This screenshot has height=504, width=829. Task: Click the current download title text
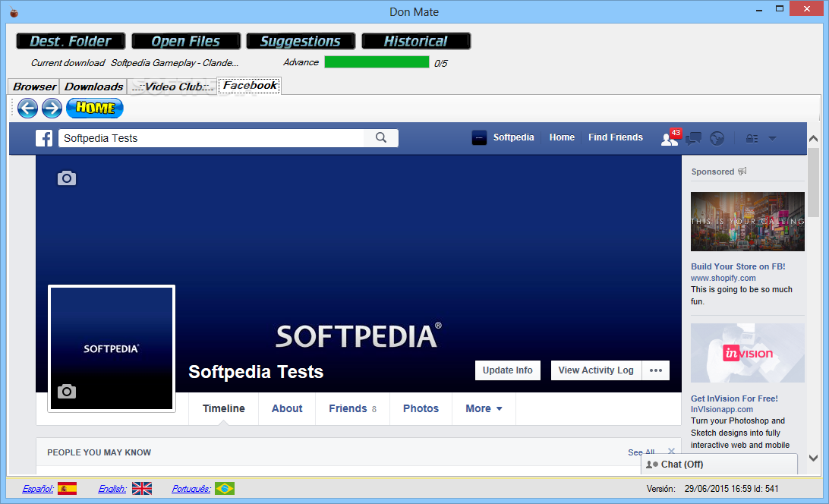(x=175, y=63)
